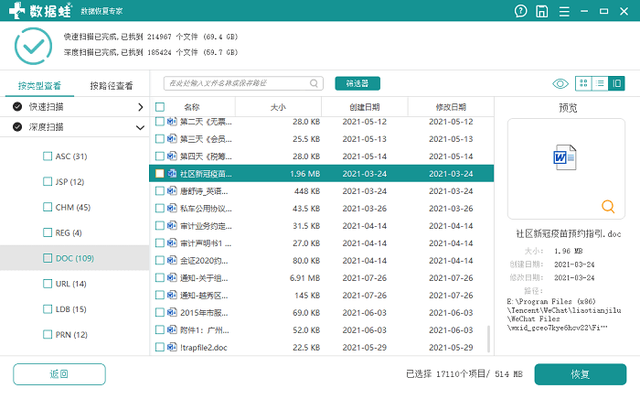This screenshot has width=640, height=399.
Task: Switch to thumbnail grid view
Action: coord(583,83)
